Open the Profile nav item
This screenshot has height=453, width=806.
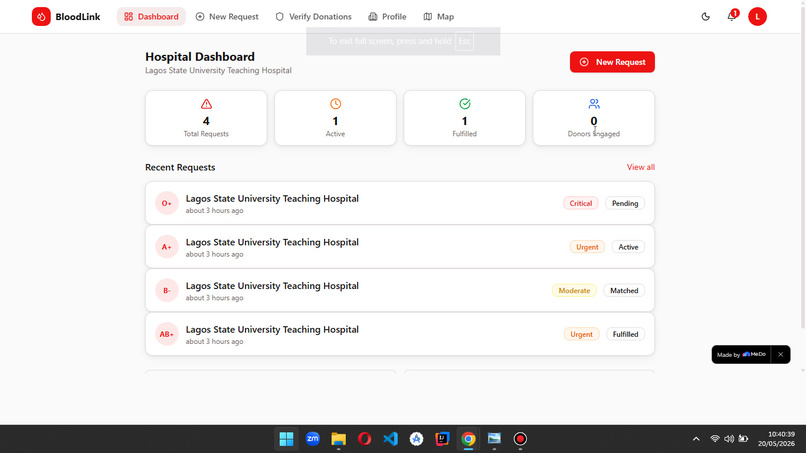pos(387,16)
